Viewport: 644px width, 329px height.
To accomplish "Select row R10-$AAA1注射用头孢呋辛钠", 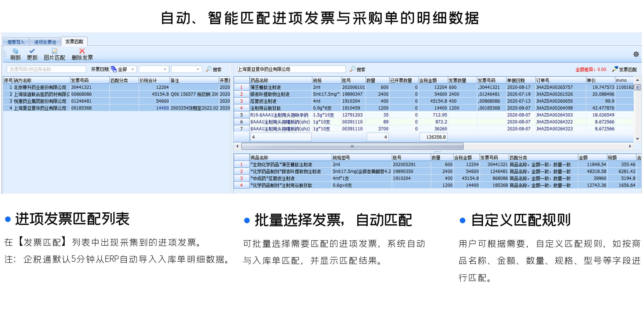I will 434,115.
